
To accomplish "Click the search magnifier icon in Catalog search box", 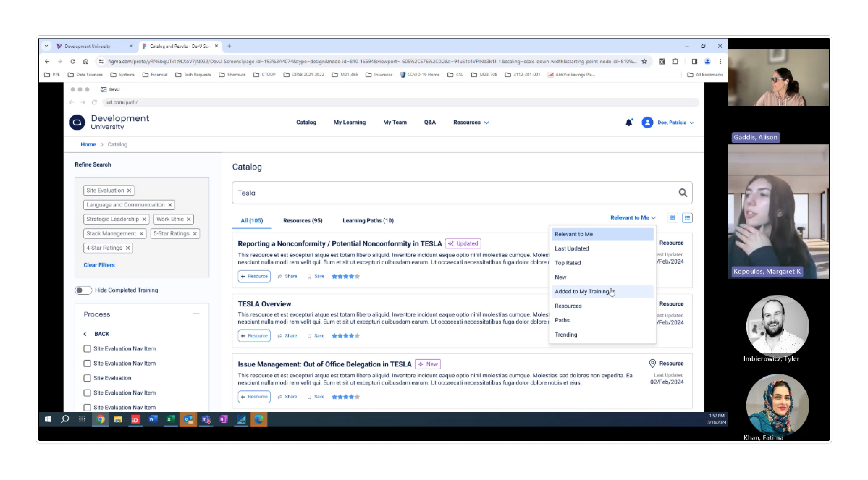I will point(683,193).
